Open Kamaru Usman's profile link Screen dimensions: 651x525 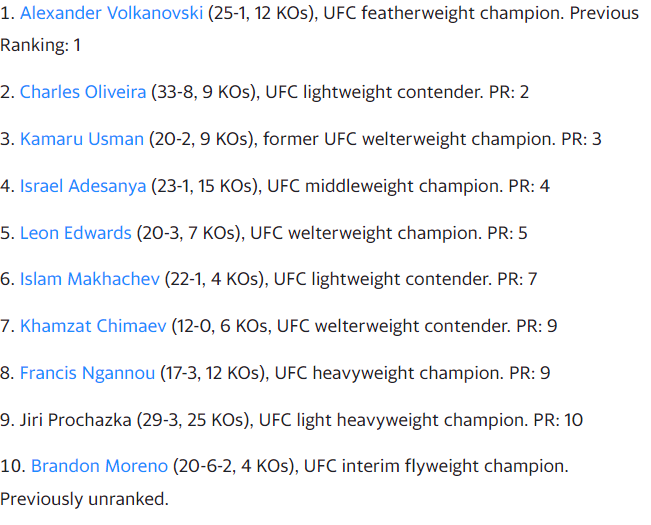tap(82, 139)
